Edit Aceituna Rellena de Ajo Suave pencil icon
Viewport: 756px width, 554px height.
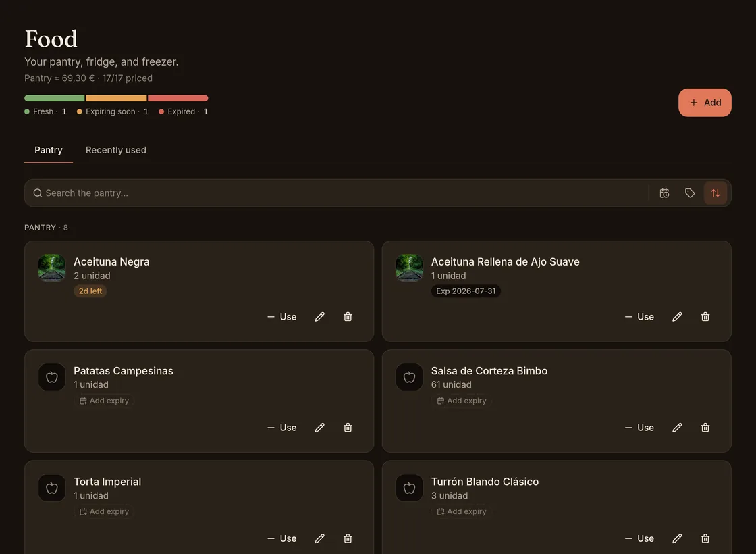pyautogui.click(x=677, y=317)
